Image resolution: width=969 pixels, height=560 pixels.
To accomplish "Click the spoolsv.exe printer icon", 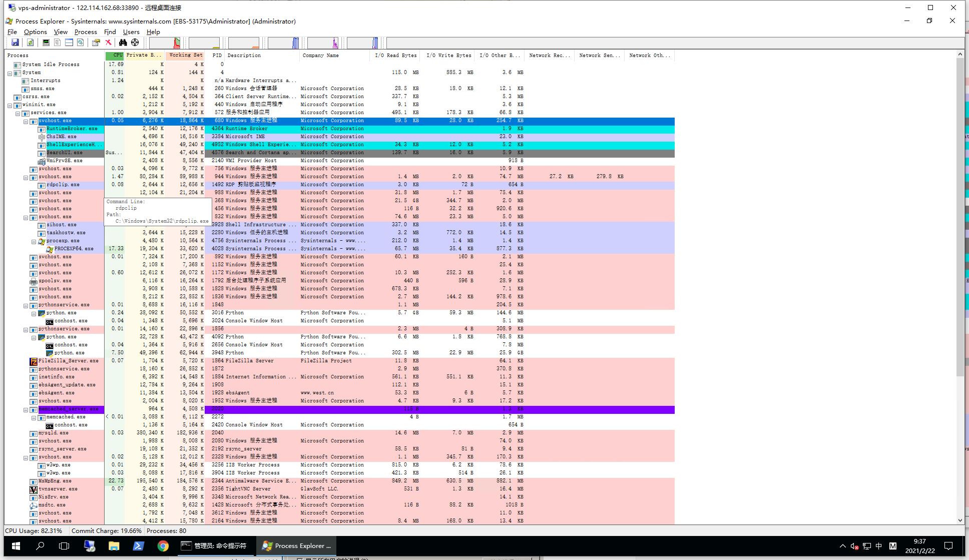I will [34, 281].
